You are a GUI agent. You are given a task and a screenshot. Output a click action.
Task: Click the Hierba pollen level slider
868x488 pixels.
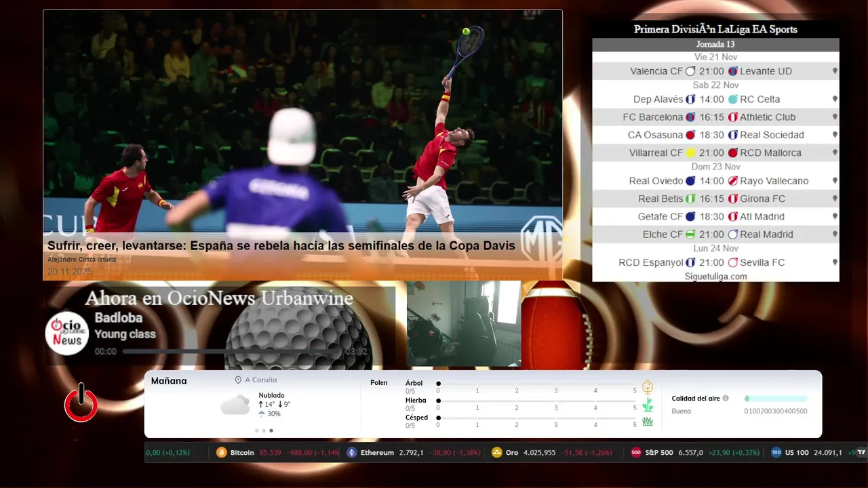point(536,401)
